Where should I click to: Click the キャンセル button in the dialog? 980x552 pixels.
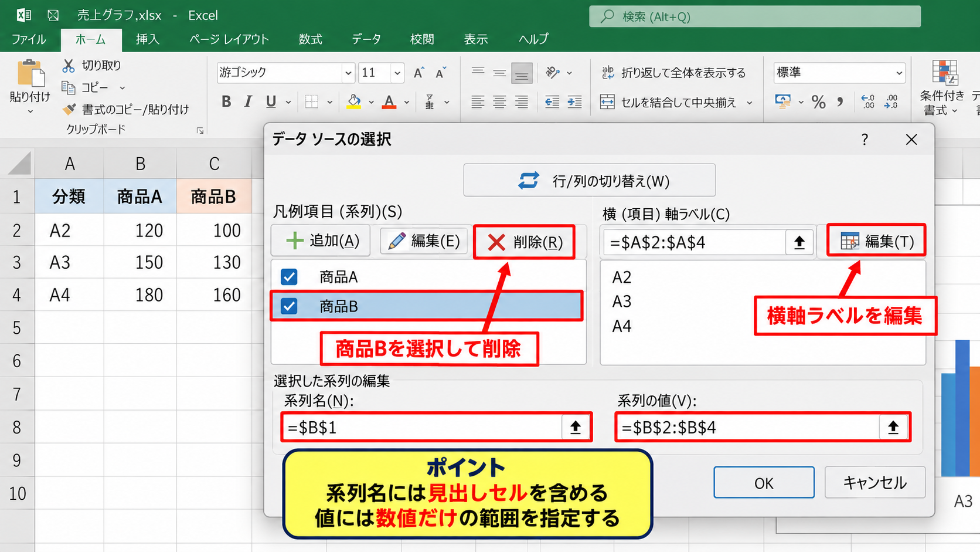pos(874,483)
